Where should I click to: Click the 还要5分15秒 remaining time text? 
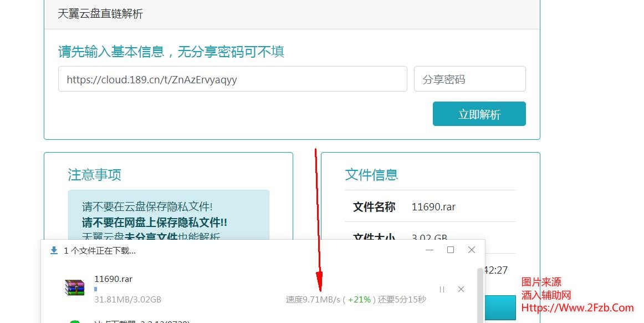coord(402,300)
